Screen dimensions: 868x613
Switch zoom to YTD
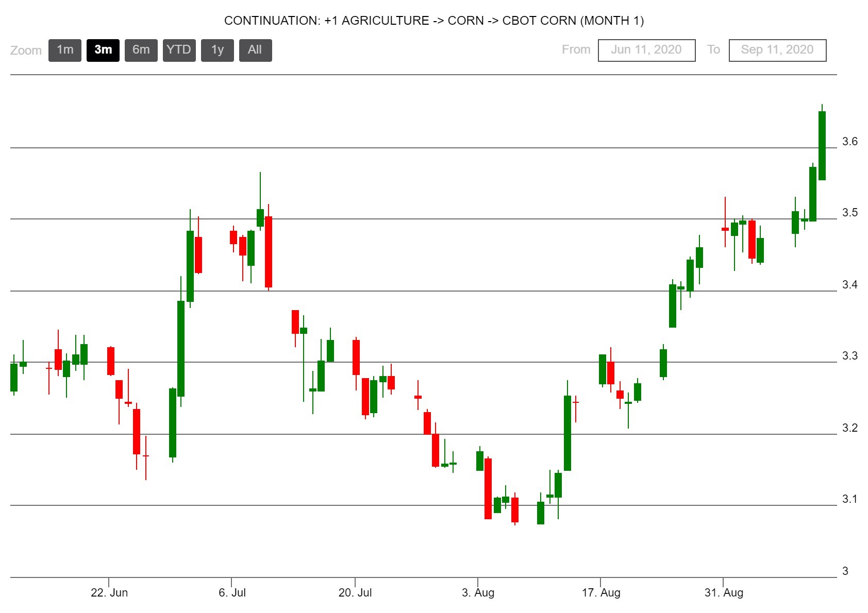point(179,50)
